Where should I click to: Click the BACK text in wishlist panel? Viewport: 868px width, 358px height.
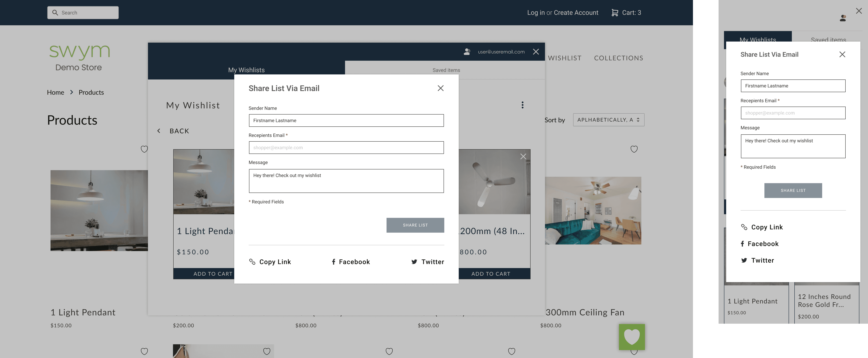click(x=179, y=131)
